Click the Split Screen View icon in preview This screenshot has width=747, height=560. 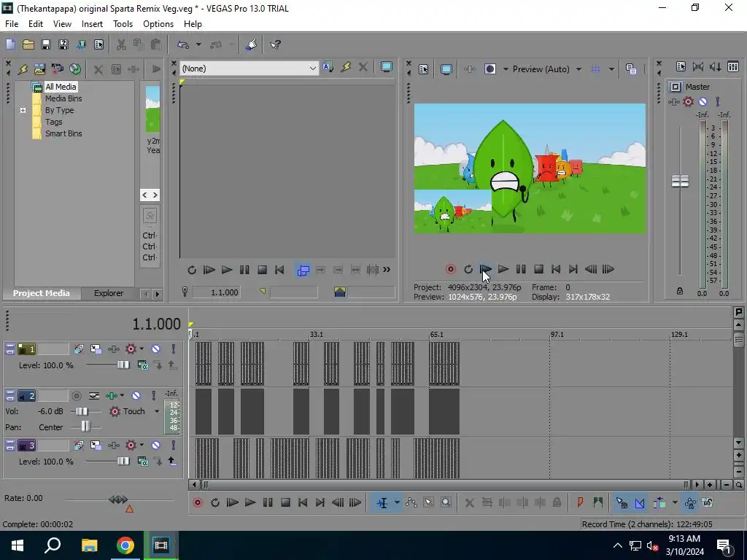pos(489,69)
